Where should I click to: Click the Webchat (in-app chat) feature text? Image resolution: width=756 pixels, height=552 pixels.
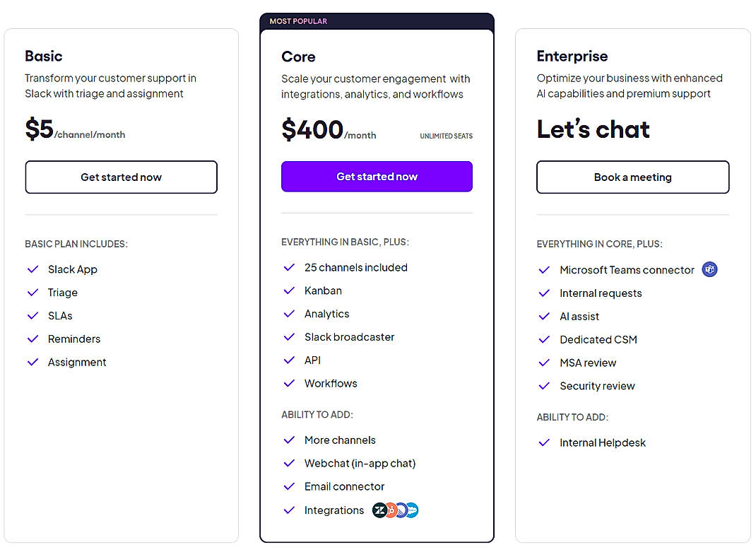coord(360,463)
